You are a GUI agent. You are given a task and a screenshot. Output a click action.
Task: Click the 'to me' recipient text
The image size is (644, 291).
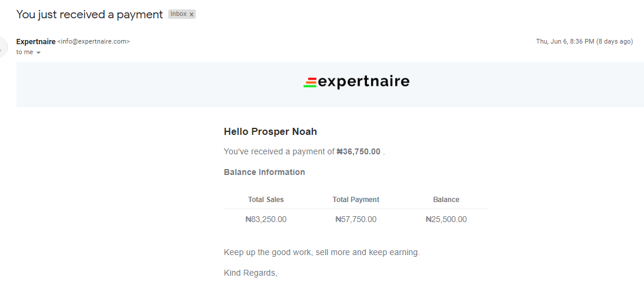coord(25,52)
